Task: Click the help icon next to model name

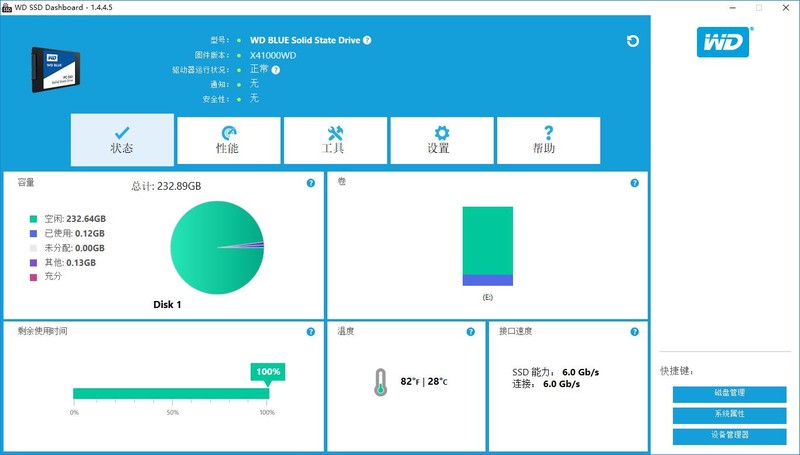Action: pos(367,41)
